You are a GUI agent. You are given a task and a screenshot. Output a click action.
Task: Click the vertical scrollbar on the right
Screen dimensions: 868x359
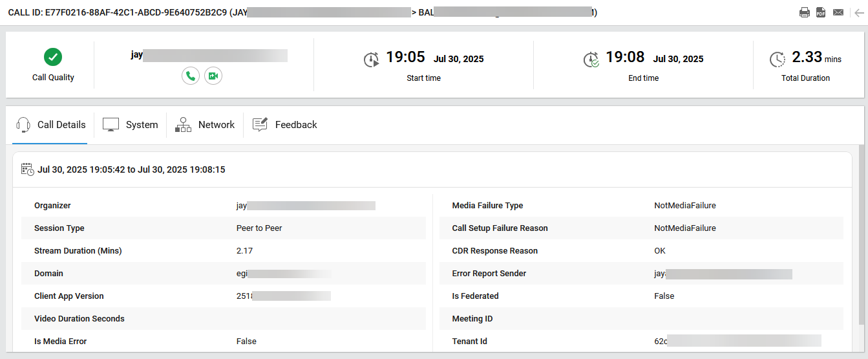pos(862,233)
